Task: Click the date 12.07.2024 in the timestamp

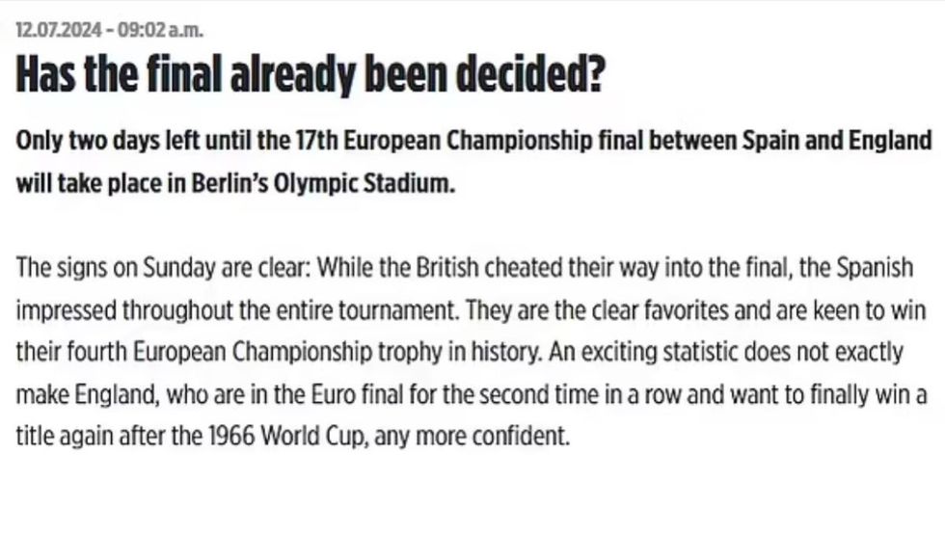Action: point(59,30)
